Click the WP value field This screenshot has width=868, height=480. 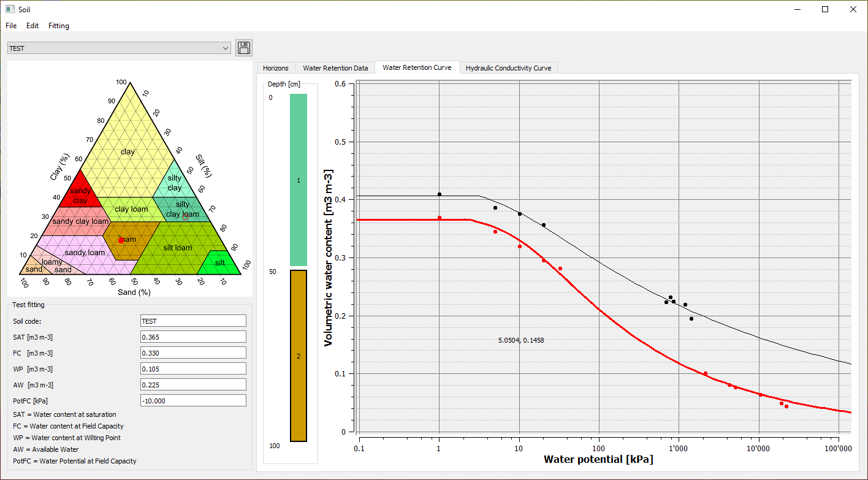(193, 368)
